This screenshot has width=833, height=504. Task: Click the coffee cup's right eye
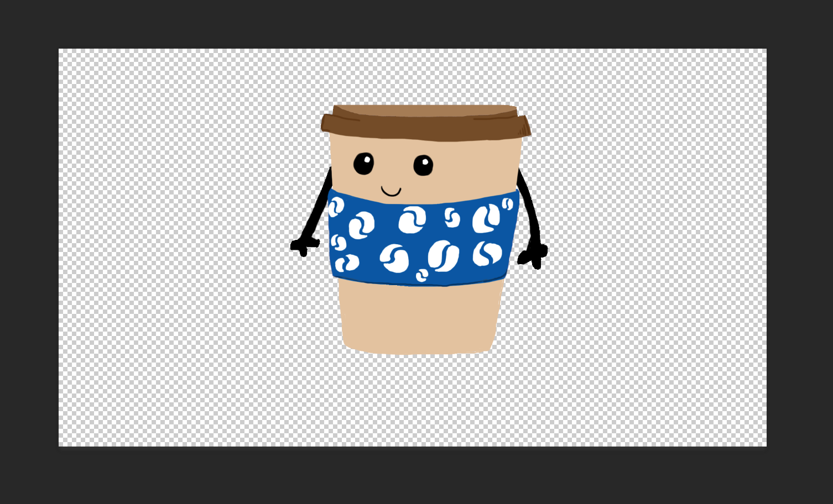(423, 165)
